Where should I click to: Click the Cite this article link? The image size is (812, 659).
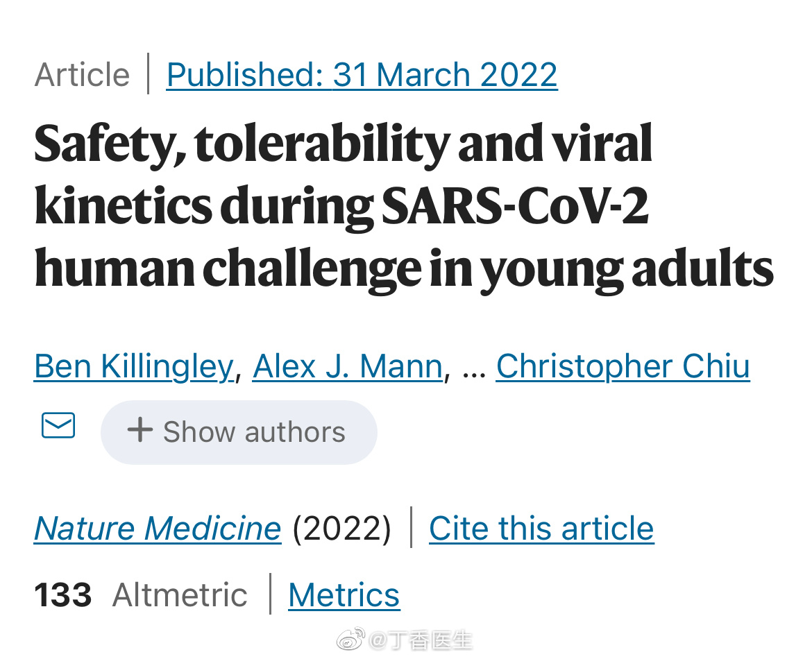(541, 529)
